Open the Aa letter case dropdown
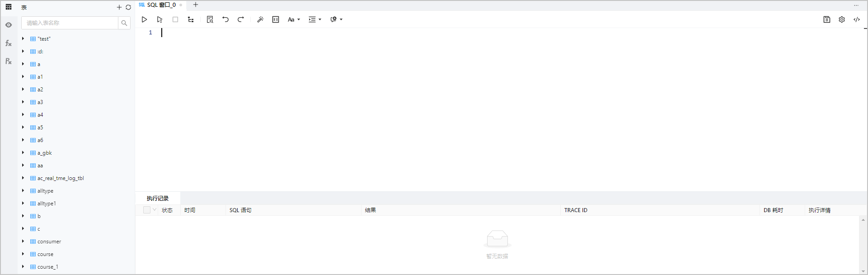Viewport: 868px width, 275px height. (x=294, y=19)
